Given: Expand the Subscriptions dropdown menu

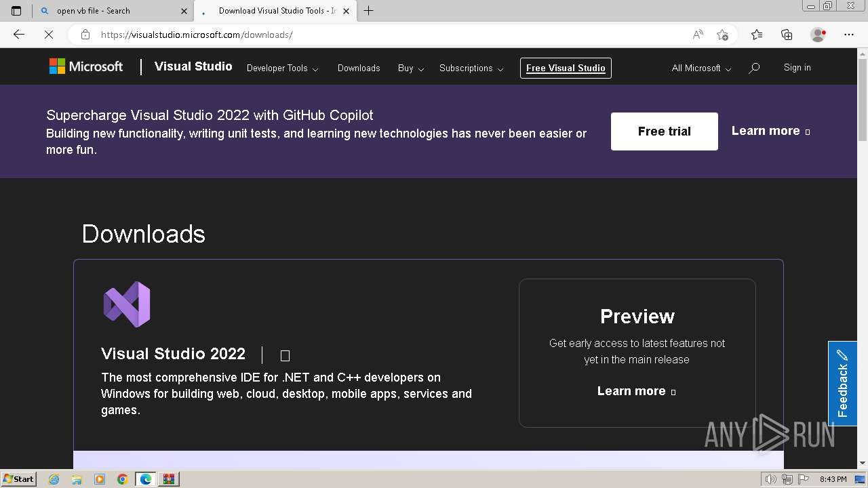Looking at the screenshot, I should tap(471, 68).
